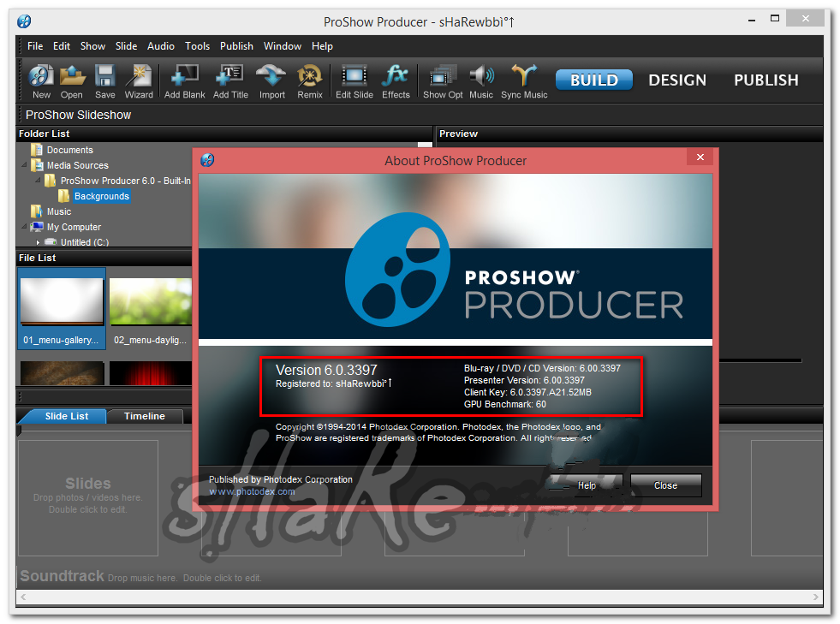Click the GPU Benchmark: 60 text
Image resolution: width=840 pixels, height=624 pixels.
point(504,404)
